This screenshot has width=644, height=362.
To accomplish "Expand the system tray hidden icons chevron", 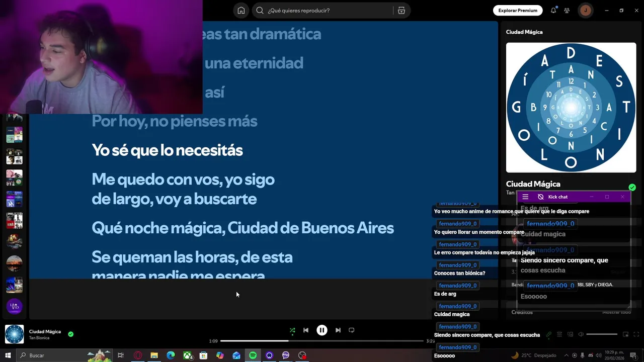I will tap(567, 355).
